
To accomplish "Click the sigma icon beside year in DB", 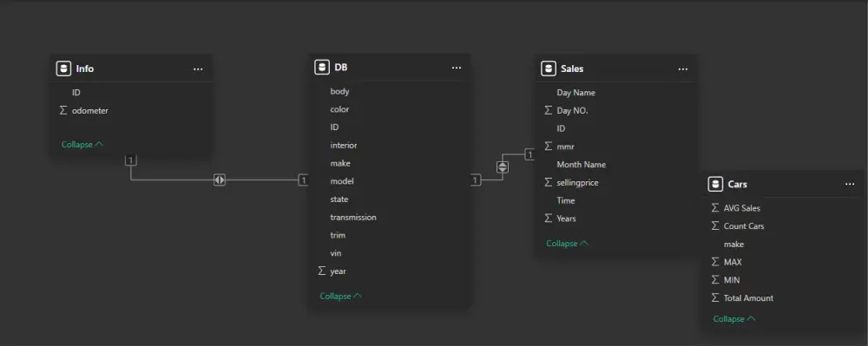I will 322,271.
